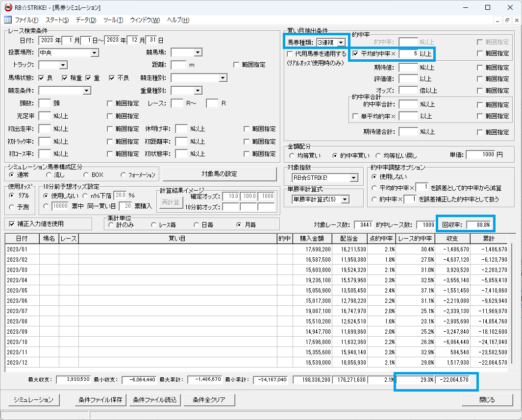Select n%下落 odds setting radio

85,196
